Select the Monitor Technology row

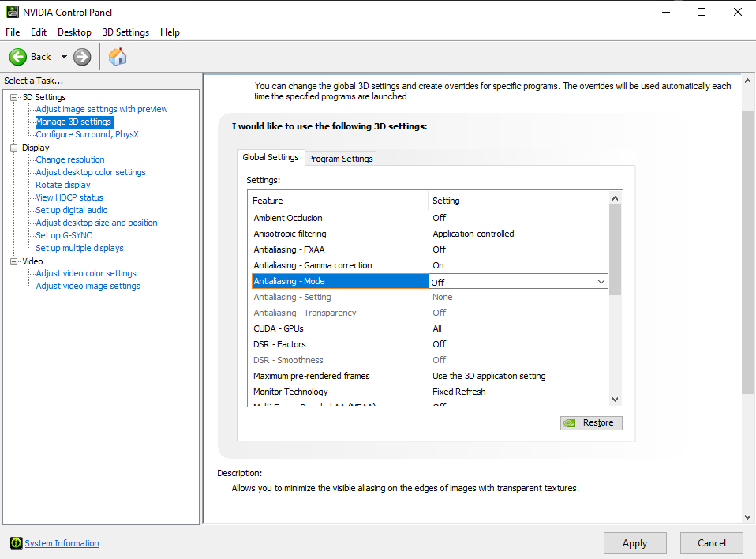[x=429, y=392]
